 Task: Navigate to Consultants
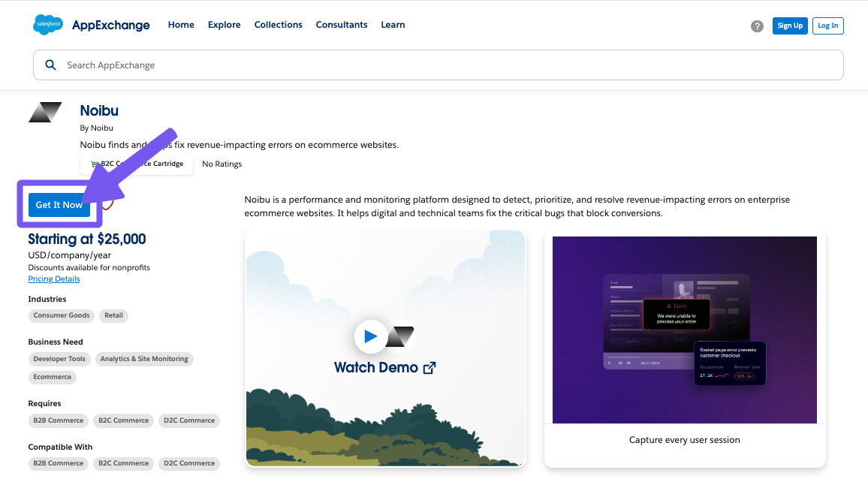click(342, 25)
